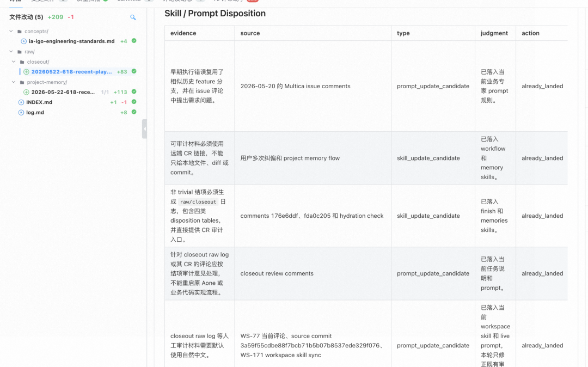Open the file search magnifier icon
Viewport: 588px width, 367px height.
(133, 17)
